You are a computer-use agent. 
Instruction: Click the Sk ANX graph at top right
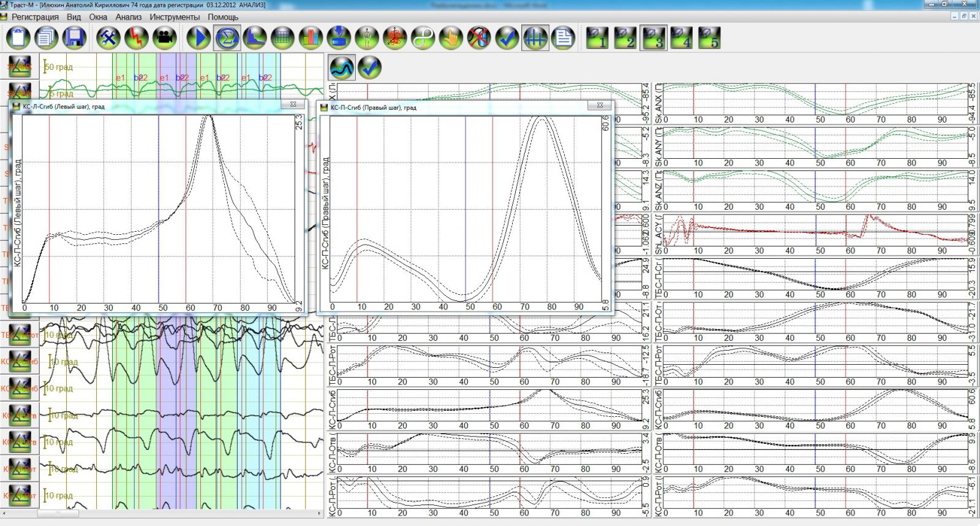pos(815,99)
